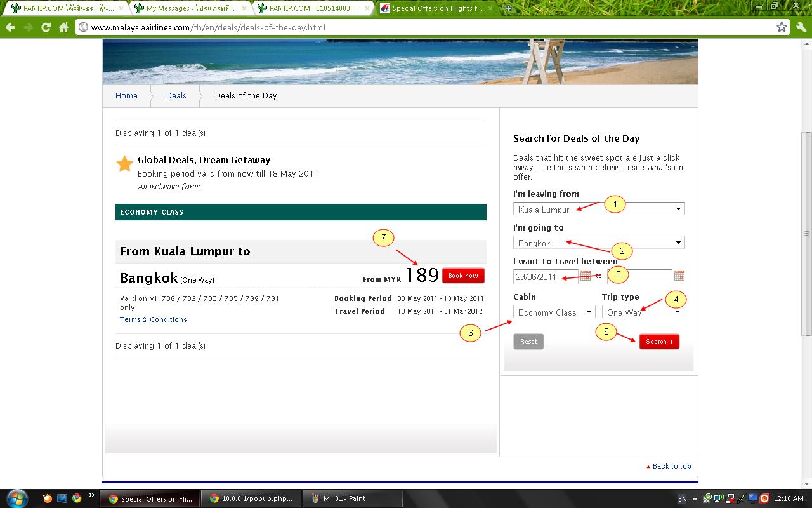Open calendar picker beside the end date field
This screenshot has height=508, width=812.
pyautogui.click(x=679, y=276)
